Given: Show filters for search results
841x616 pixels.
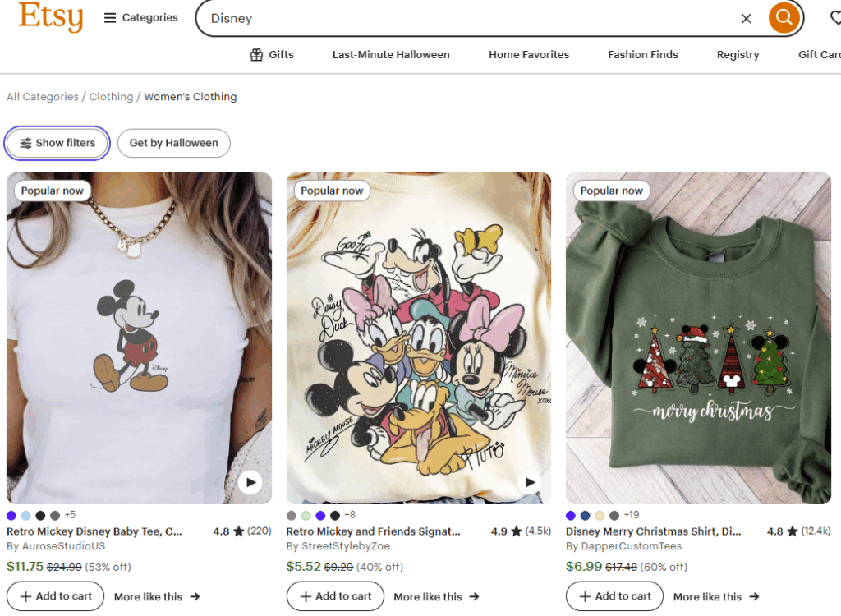Looking at the screenshot, I should click(x=57, y=143).
